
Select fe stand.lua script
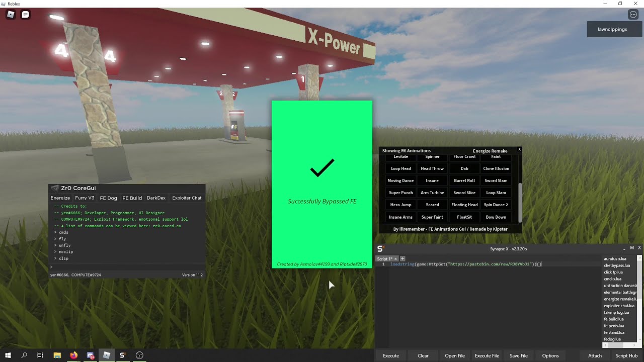click(x=614, y=332)
